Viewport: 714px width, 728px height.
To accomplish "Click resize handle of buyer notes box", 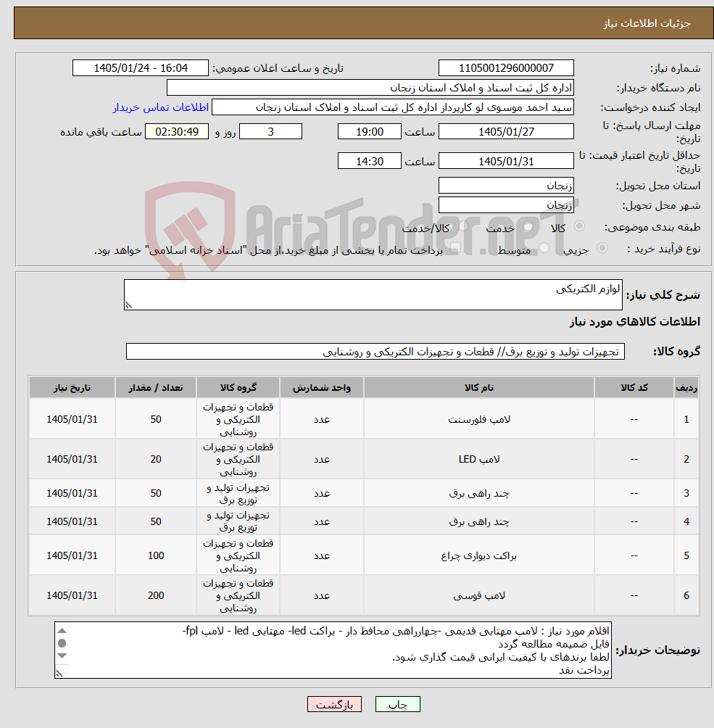I will tap(59, 673).
